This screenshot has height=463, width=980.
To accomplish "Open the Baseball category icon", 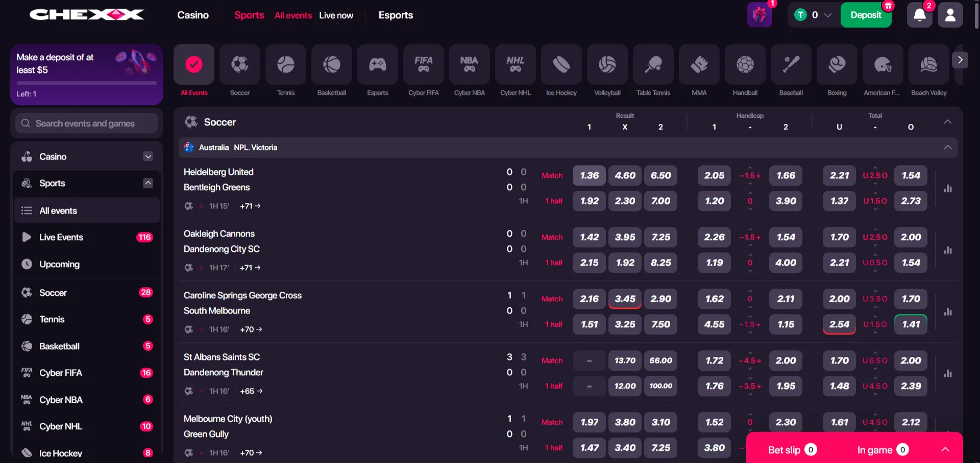I will pyautogui.click(x=791, y=65).
